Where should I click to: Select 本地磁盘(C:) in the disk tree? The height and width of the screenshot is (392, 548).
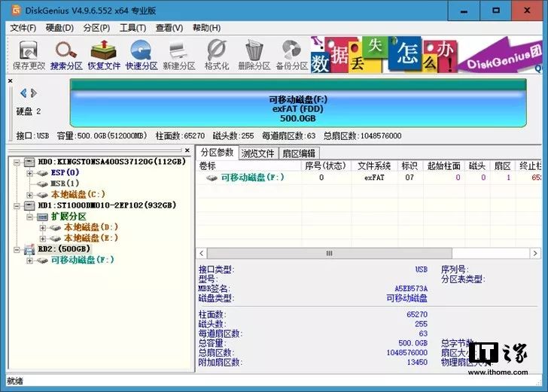coord(80,194)
